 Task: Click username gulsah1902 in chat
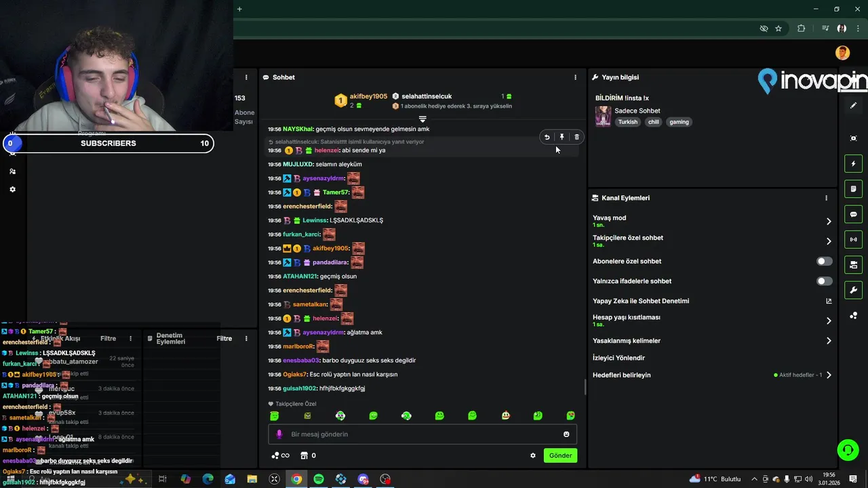click(300, 388)
